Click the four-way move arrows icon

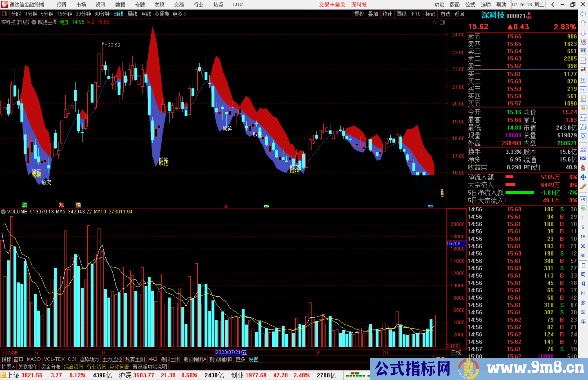[x=583, y=177]
